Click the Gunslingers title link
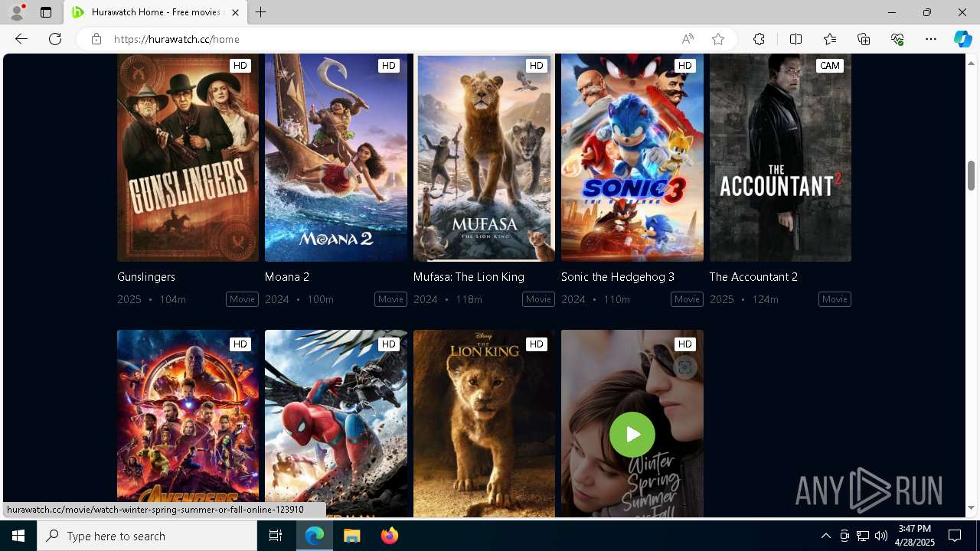 pyautogui.click(x=146, y=277)
